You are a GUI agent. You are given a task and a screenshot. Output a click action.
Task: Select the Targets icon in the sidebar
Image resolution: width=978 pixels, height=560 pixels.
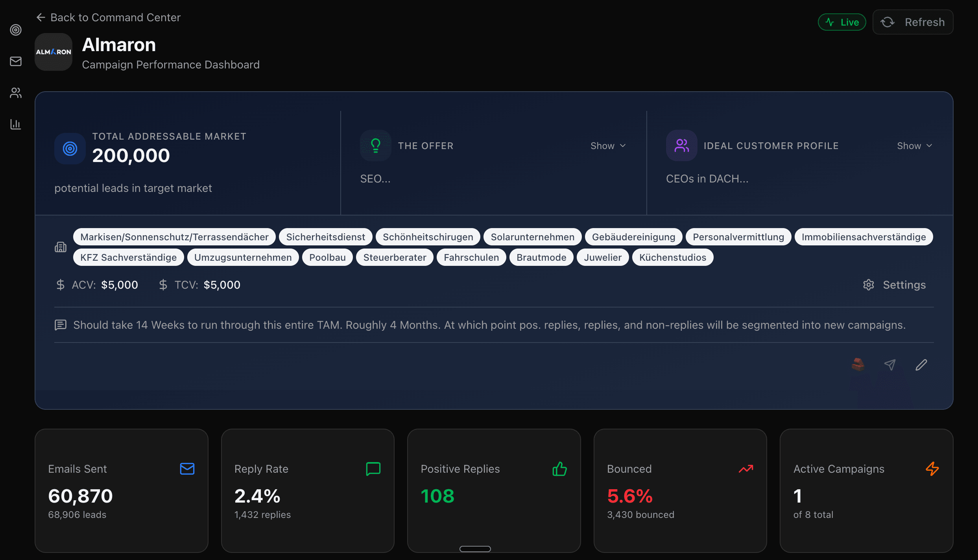pos(16,30)
